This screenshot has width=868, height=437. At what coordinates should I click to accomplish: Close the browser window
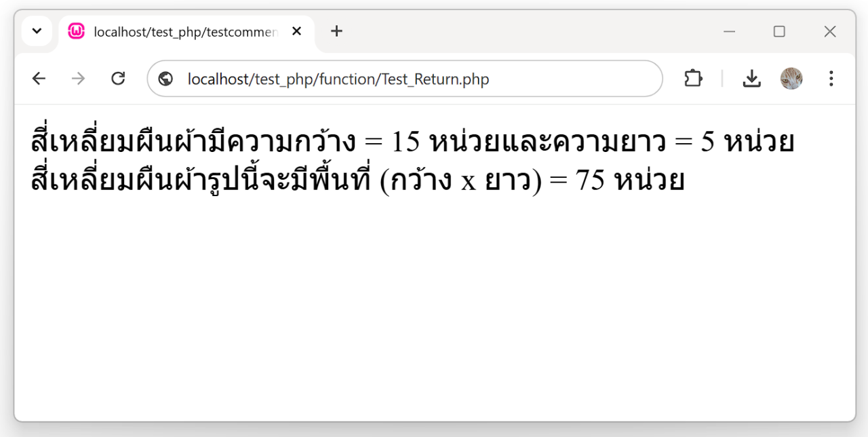pos(829,31)
